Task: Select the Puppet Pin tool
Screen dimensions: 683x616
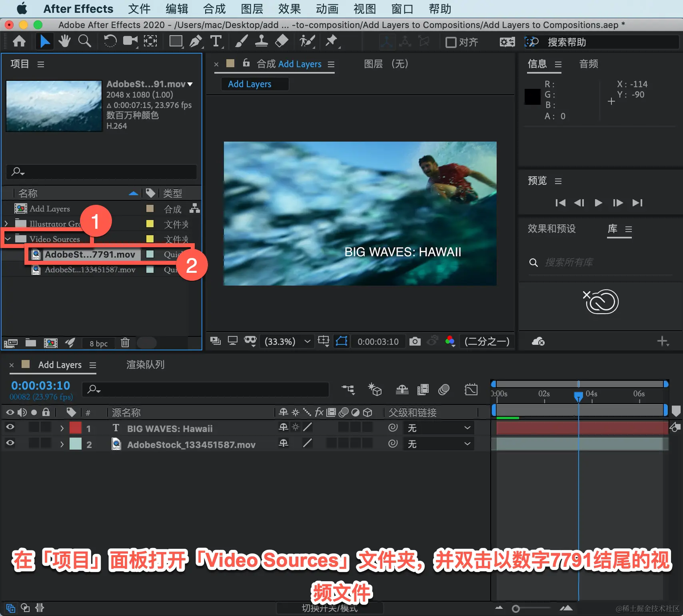Action: click(x=332, y=41)
